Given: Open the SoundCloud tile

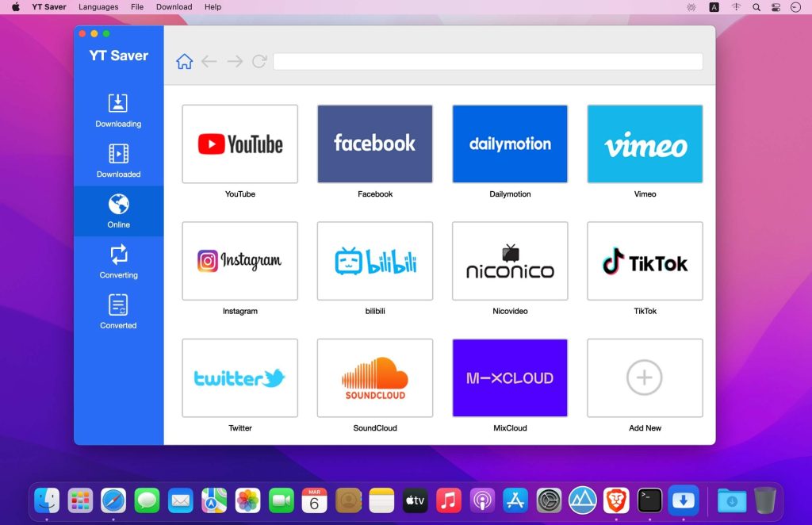Looking at the screenshot, I should [x=374, y=378].
